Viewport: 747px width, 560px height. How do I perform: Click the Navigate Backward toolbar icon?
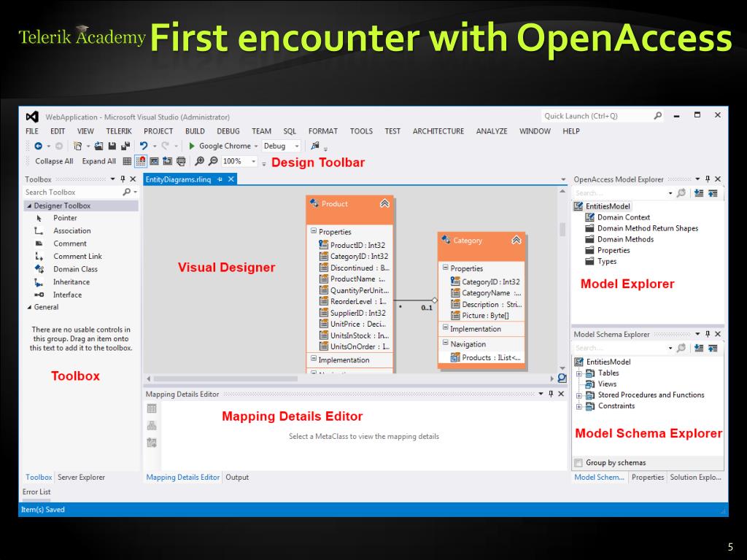[x=39, y=146]
